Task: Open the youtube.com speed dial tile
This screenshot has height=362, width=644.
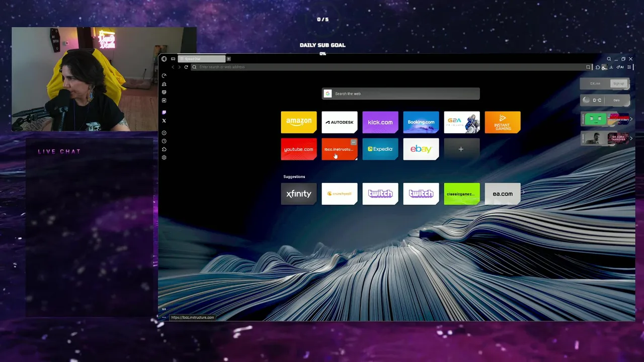Action: coord(299,149)
